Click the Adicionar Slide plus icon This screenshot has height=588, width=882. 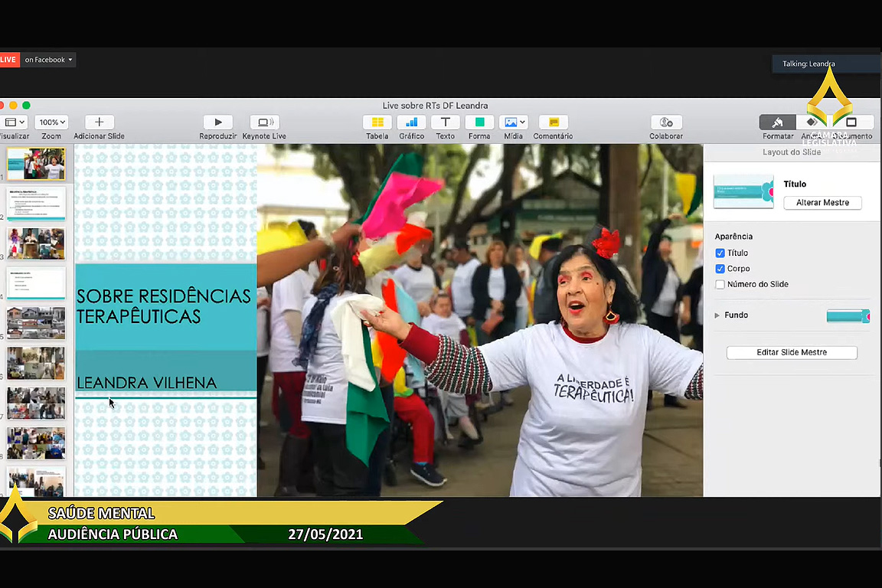[99, 122]
